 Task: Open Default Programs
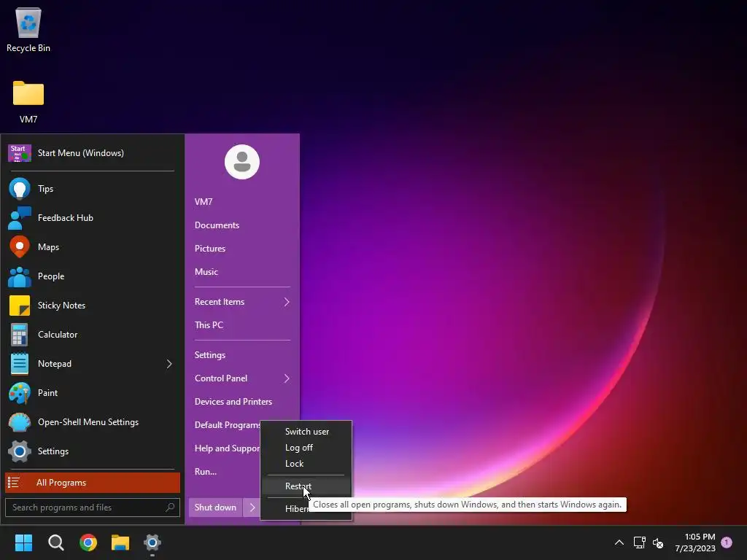[x=227, y=425]
